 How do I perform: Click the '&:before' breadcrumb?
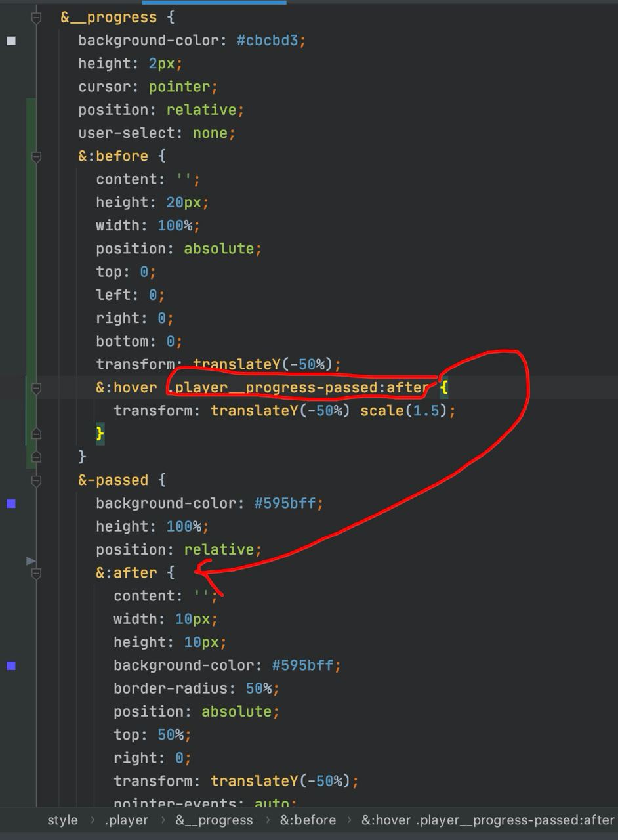308,820
